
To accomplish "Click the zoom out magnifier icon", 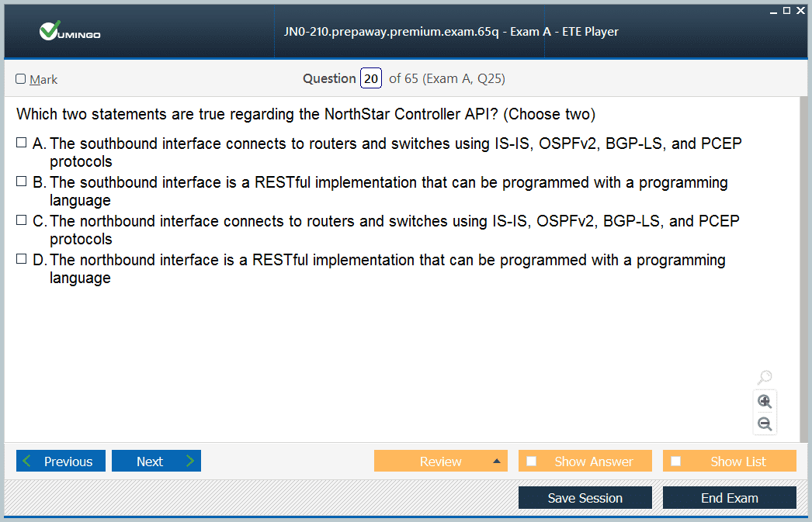I will pos(765,424).
